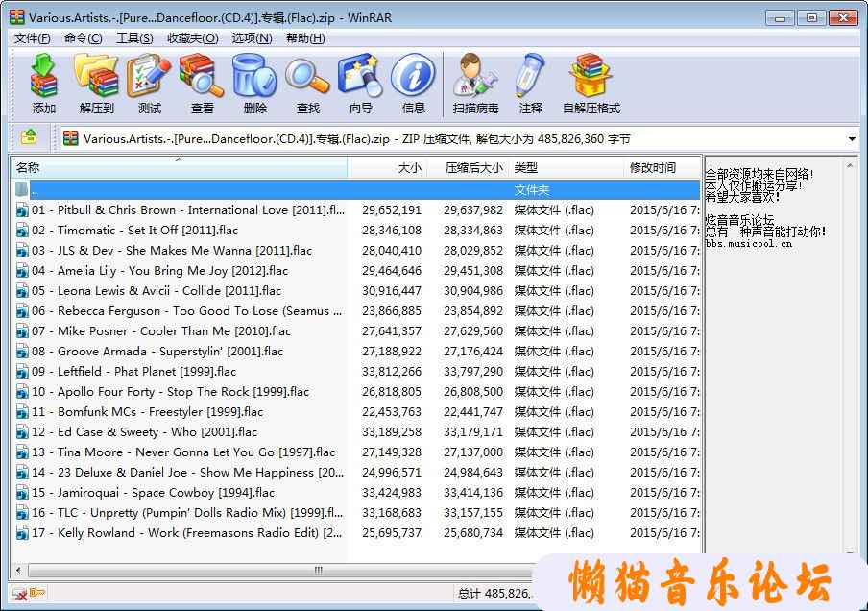Click the key/password icon in status bar

click(37, 594)
